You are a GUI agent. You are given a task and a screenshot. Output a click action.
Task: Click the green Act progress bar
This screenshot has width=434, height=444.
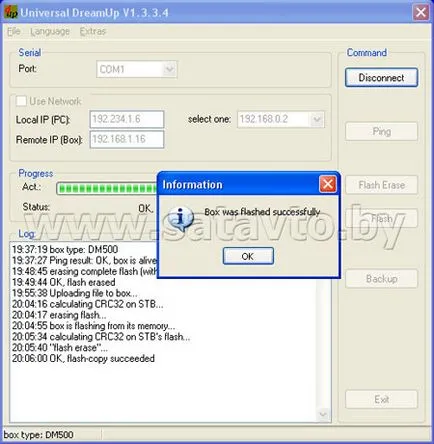tap(107, 188)
